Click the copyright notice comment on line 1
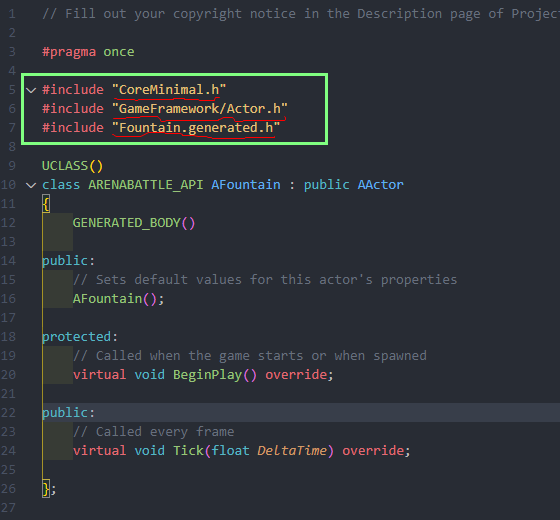 [x=300, y=14]
